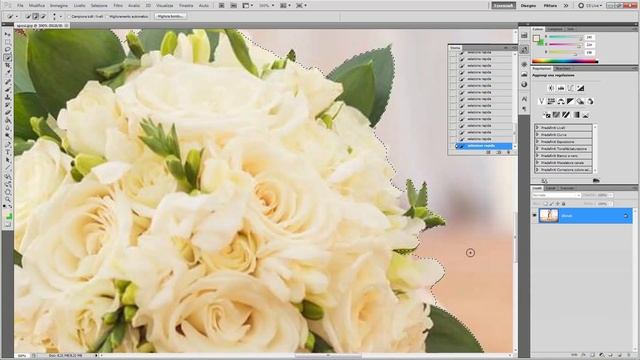
Task: Open the CS Live menu button
Action: point(590,6)
